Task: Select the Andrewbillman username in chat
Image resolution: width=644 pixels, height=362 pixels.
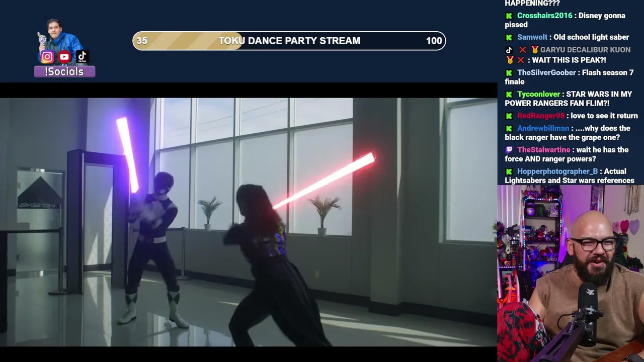Action: point(543,128)
